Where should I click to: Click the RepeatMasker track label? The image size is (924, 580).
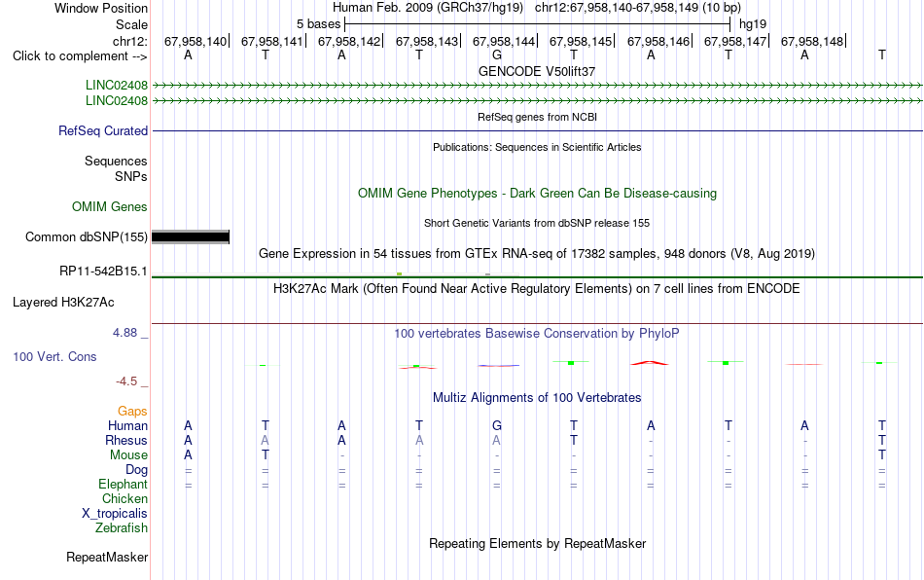[107, 557]
